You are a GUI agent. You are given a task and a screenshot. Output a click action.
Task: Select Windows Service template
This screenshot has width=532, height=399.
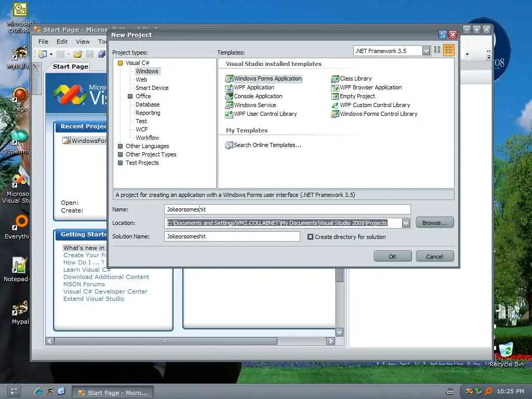click(251, 105)
